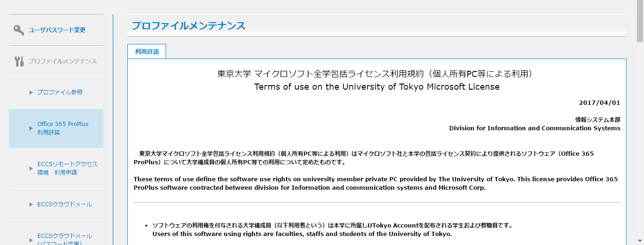
Task: Select the プロファイルメンテナンス sidebar section
Action: coord(62,61)
